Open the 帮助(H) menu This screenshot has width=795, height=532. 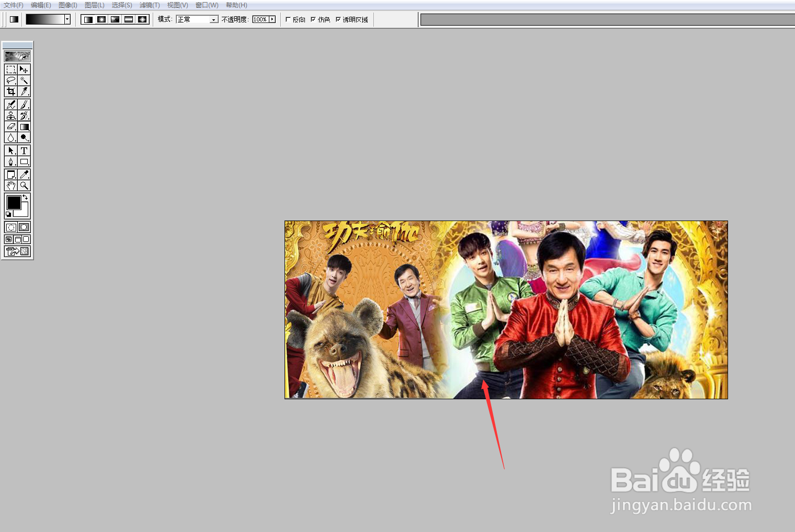[236, 5]
